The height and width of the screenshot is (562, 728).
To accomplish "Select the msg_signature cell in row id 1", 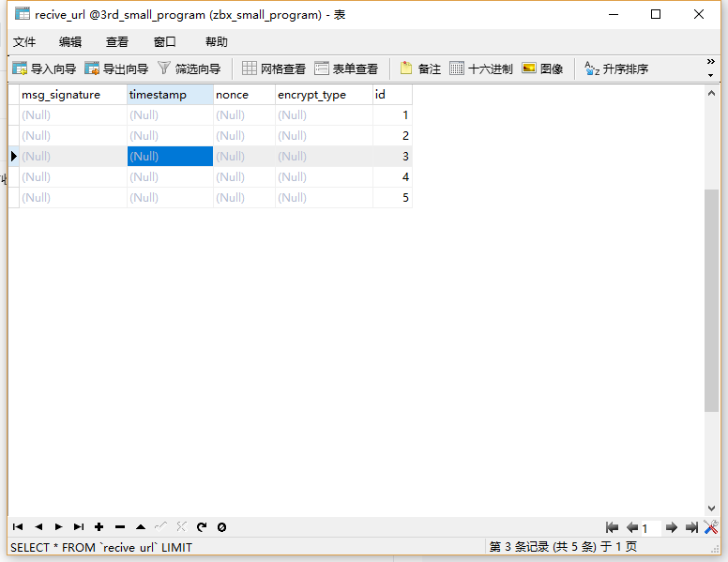I will (73, 115).
